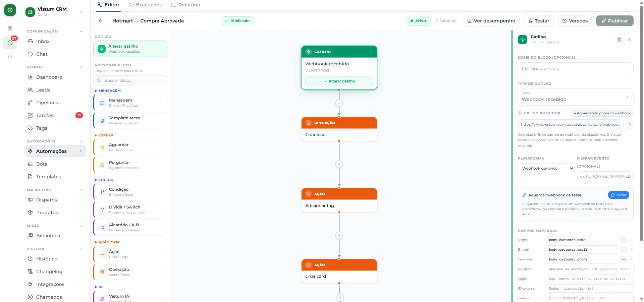
Task: Open the Plataforma Webhook generico dropdown
Action: point(546,168)
